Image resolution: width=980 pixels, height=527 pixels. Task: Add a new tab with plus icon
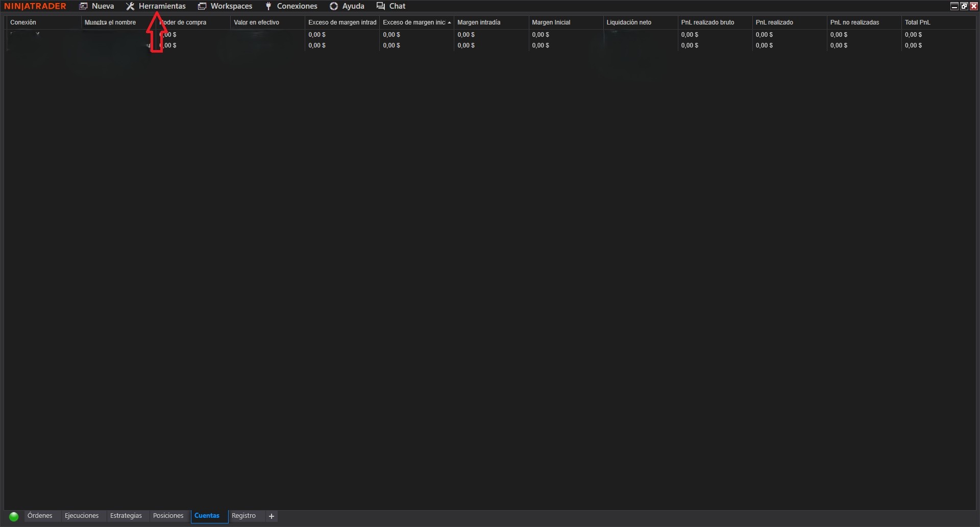point(272,516)
